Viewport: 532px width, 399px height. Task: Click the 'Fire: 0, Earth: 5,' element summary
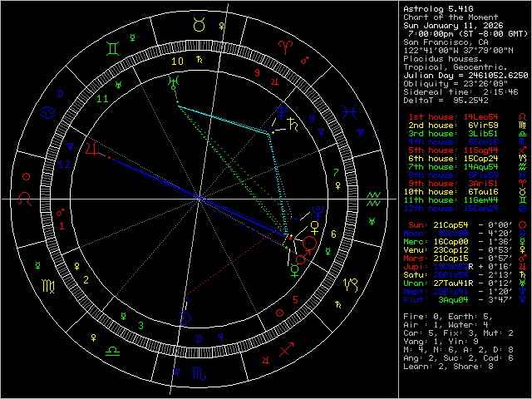(448, 317)
